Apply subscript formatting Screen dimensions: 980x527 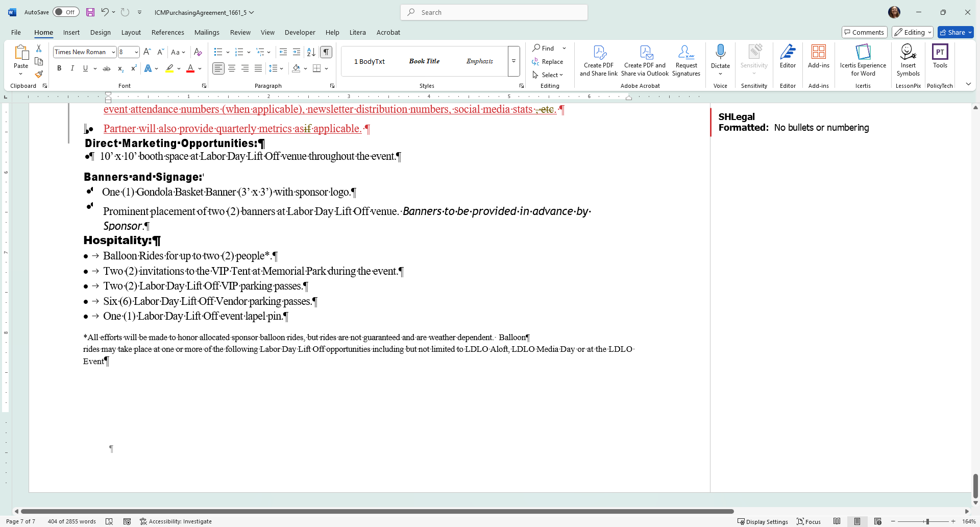[x=120, y=68]
